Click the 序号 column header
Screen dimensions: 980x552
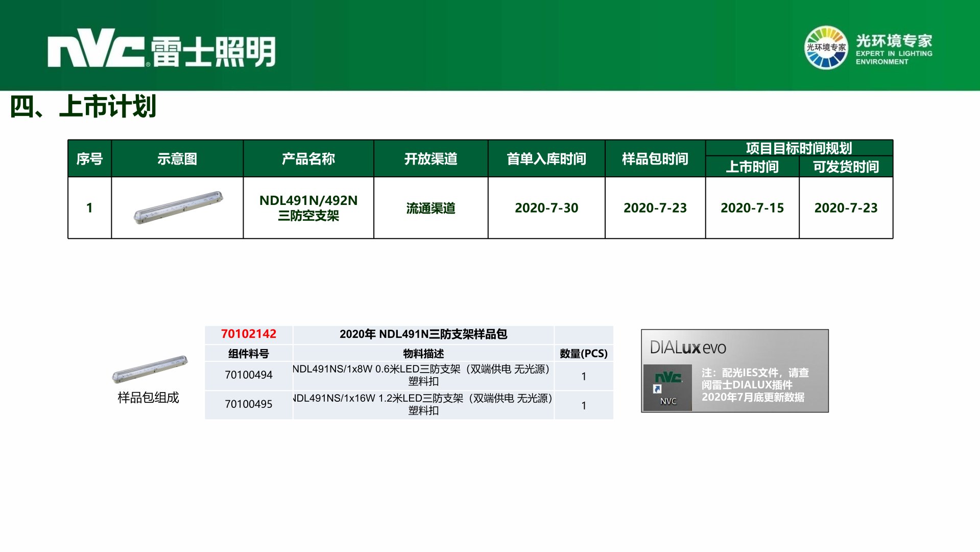89,159
